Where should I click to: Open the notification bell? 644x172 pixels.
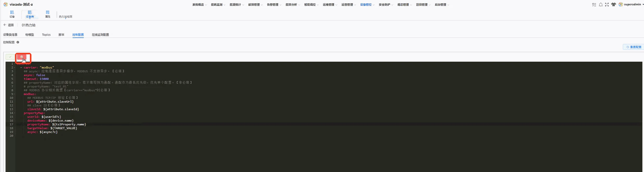601,5
